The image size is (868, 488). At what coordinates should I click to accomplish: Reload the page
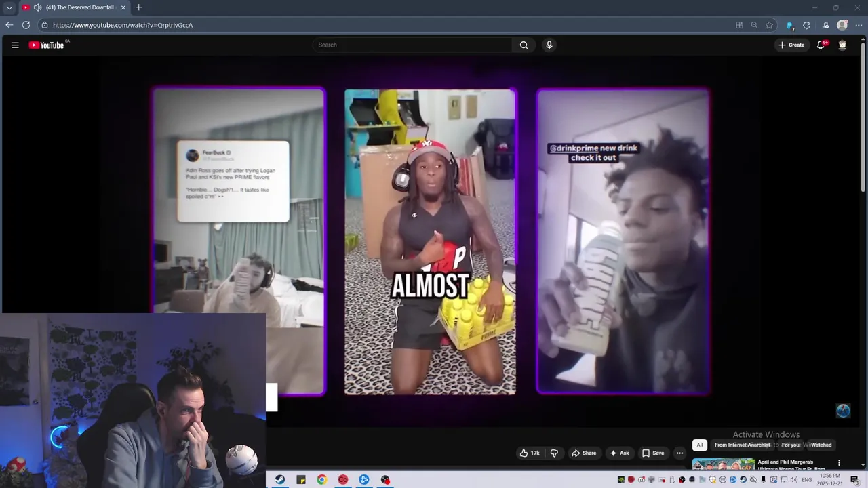click(x=26, y=25)
